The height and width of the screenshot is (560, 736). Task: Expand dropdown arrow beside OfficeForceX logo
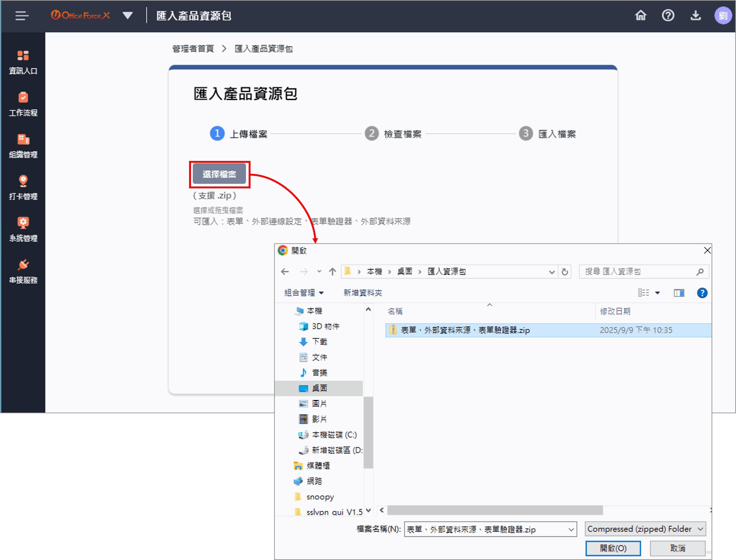click(x=128, y=16)
